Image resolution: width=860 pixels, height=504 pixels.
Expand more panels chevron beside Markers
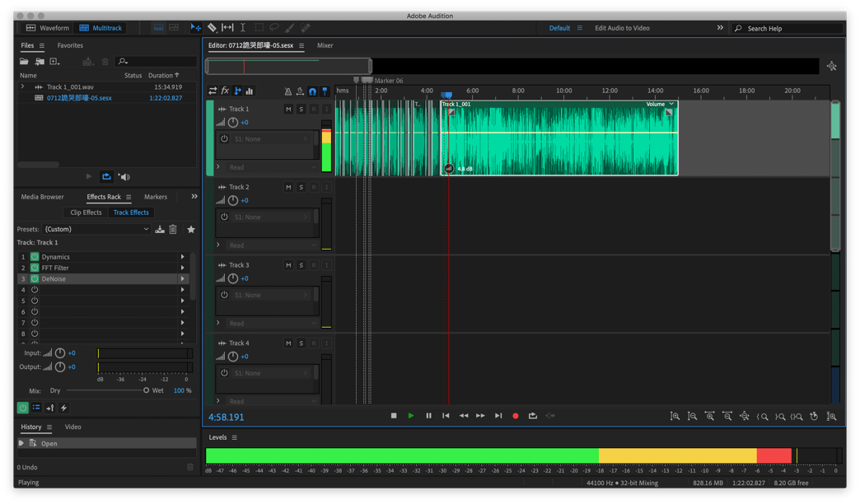pyautogui.click(x=194, y=196)
